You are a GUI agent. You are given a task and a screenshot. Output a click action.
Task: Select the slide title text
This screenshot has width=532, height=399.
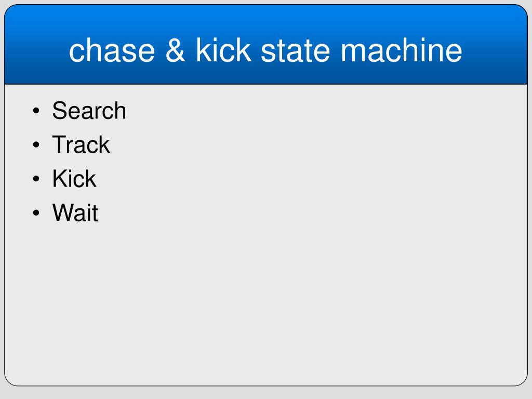click(265, 50)
